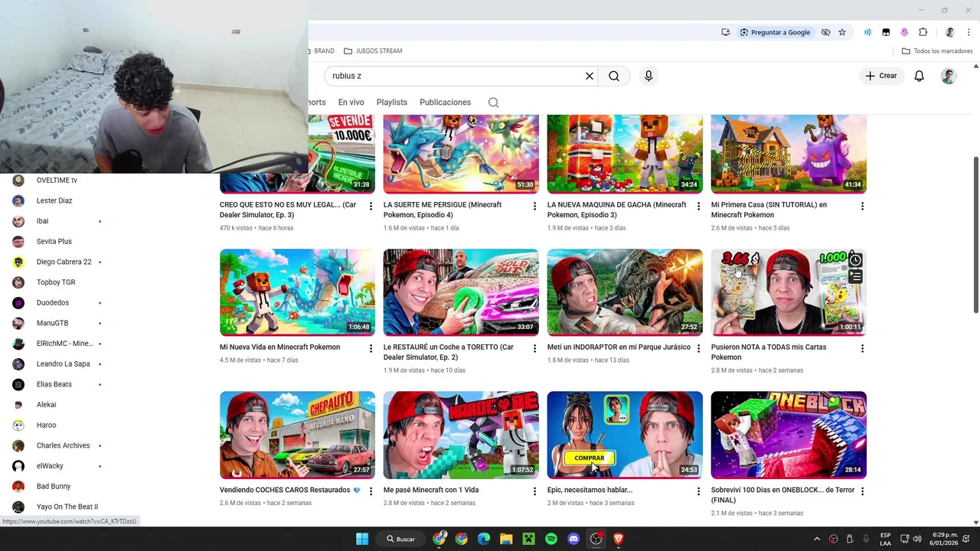Open YouTube account avatar menu
This screenshot has height=551, width=980.
(x=949, y=76)
